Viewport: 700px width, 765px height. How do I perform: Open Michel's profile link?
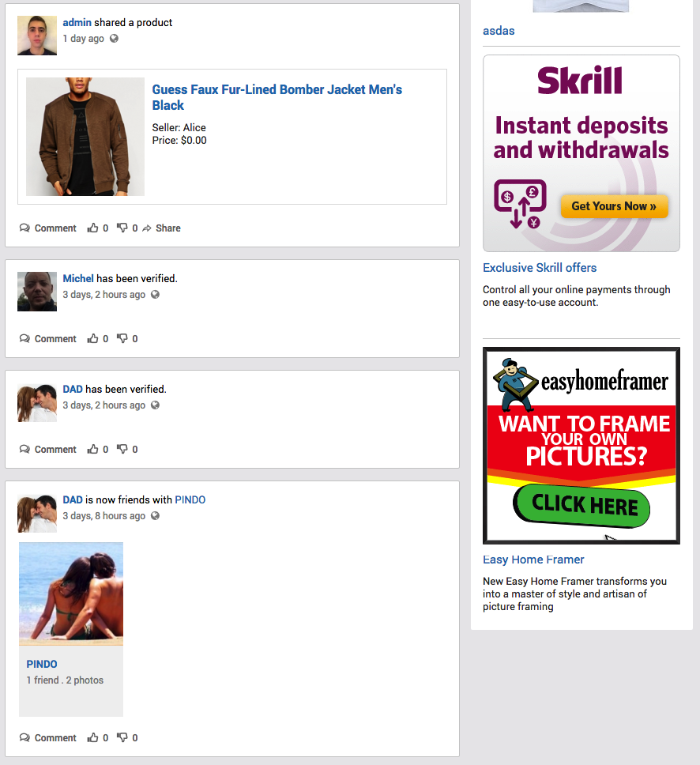pos(78,279)
